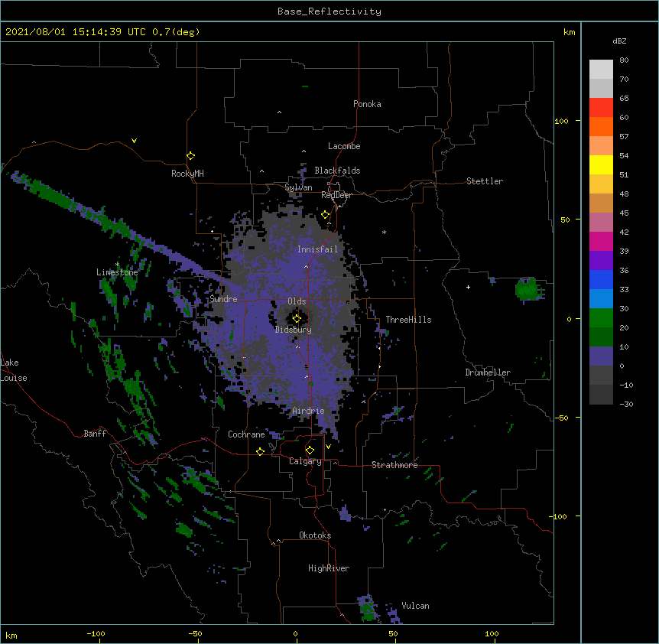This screenshot has width=659, height=644.
Task: Click the Olds city label
Action: (297, 301)
